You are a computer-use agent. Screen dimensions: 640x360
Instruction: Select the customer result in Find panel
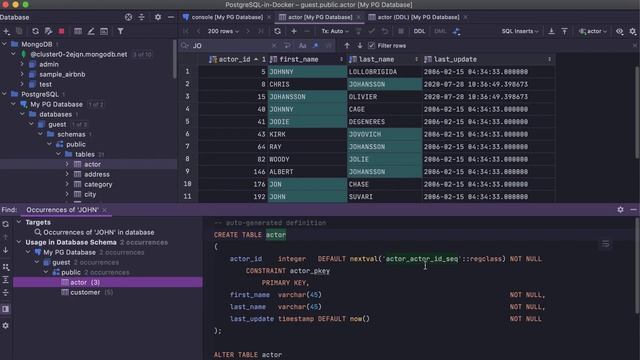(x=85, y=292)
